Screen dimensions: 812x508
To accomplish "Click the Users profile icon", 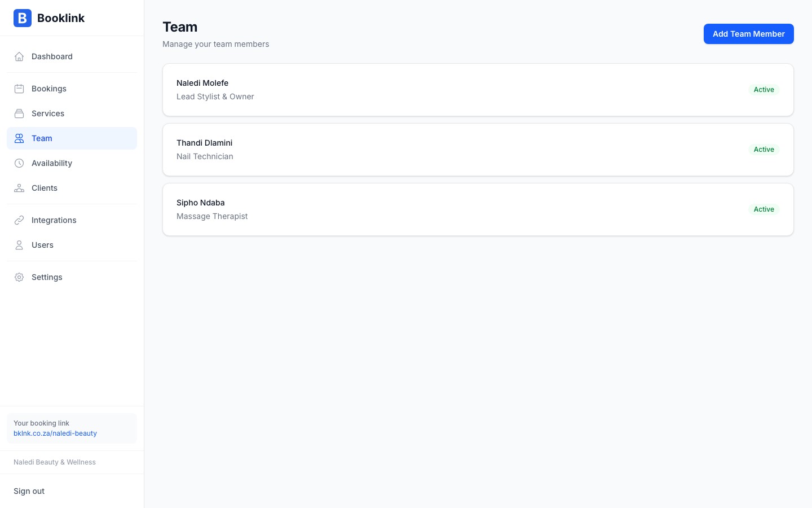I will [x=19, y=245].
